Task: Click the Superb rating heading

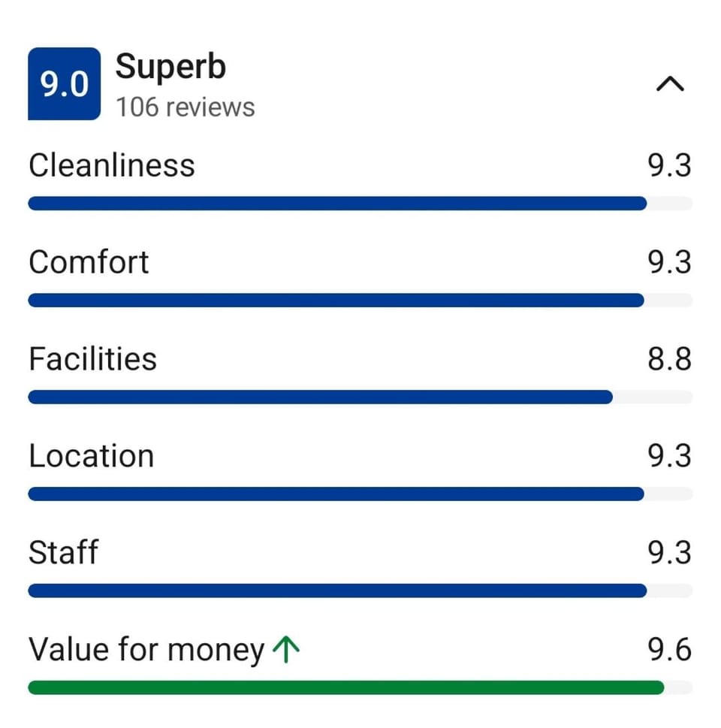Action: coord(170,66)
